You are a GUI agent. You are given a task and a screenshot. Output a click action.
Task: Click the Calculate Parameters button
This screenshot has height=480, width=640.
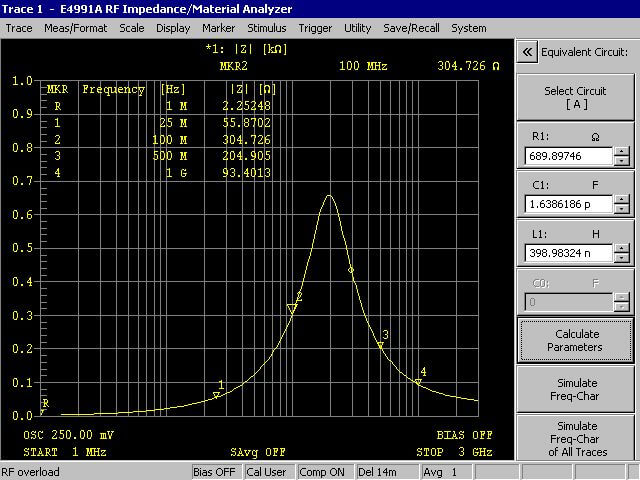[x=576, y=340]
